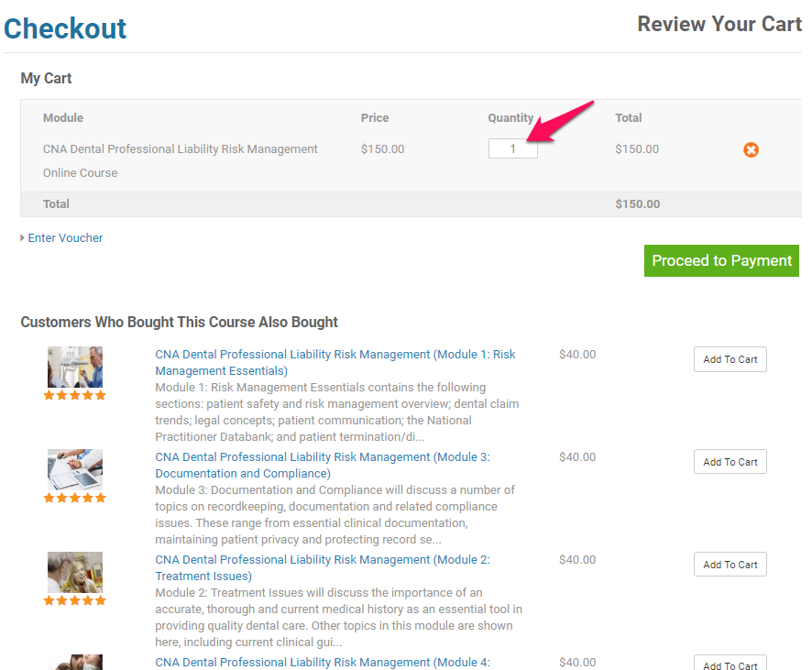This screenshot has width=812, height=670.
Task: Click the Module 2 course thumbnail image
Action: point(75,572)
